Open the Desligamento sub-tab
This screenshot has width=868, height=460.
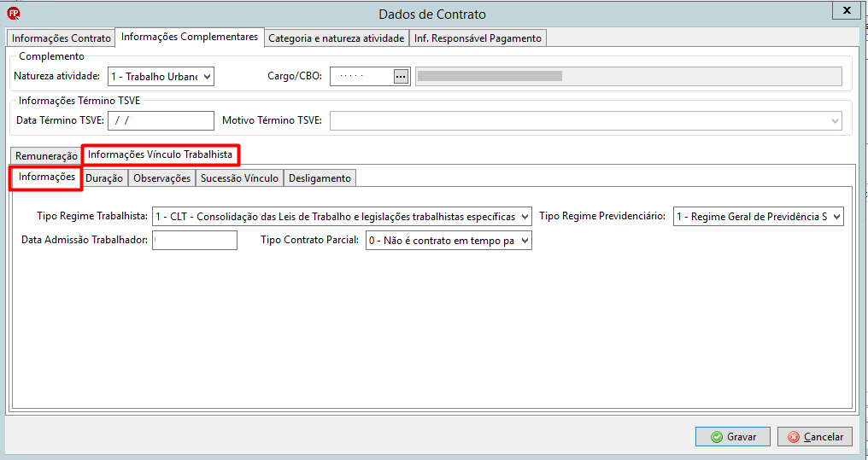point(320,178)
